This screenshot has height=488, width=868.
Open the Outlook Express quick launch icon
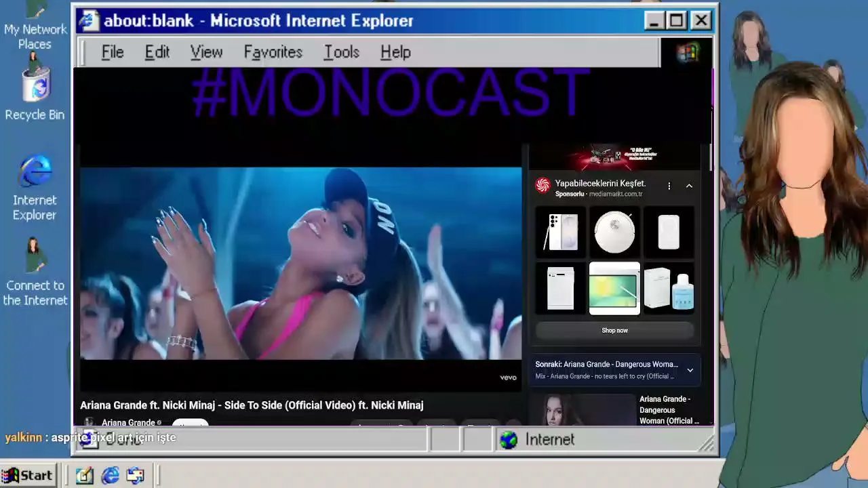[x=136, y=476]
